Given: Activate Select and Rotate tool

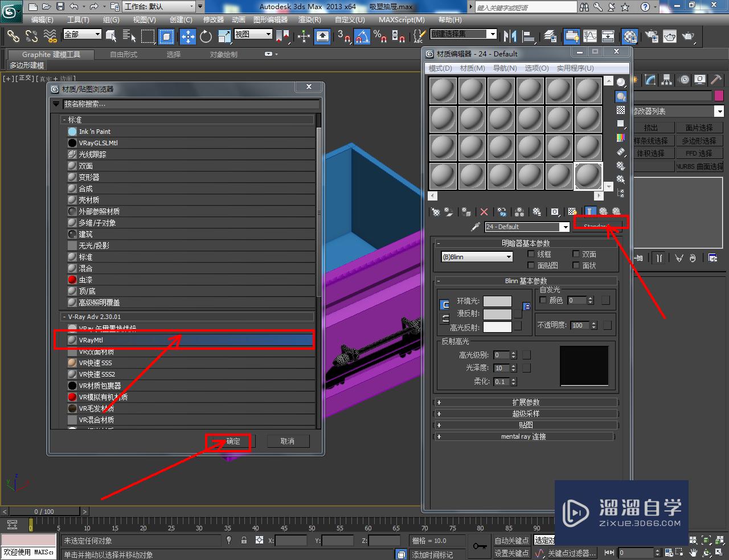Looking at the screenshot, I should pos(206,36).
